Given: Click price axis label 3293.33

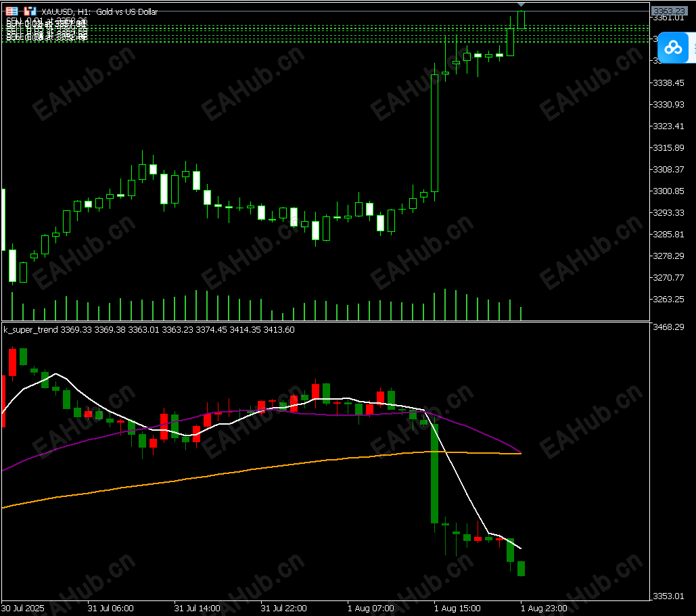Looking at the screenshot, I should 669,212.
